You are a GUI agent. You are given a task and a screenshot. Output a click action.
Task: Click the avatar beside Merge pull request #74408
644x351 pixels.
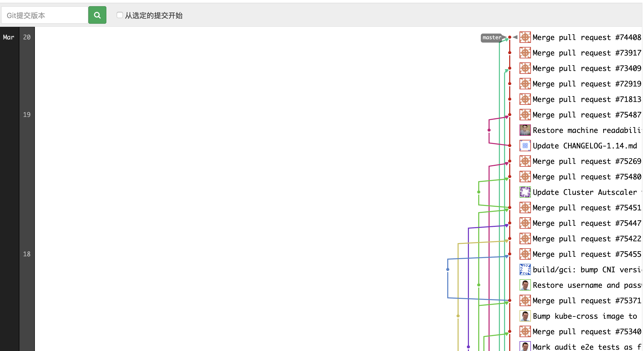[x=525, y=37]
